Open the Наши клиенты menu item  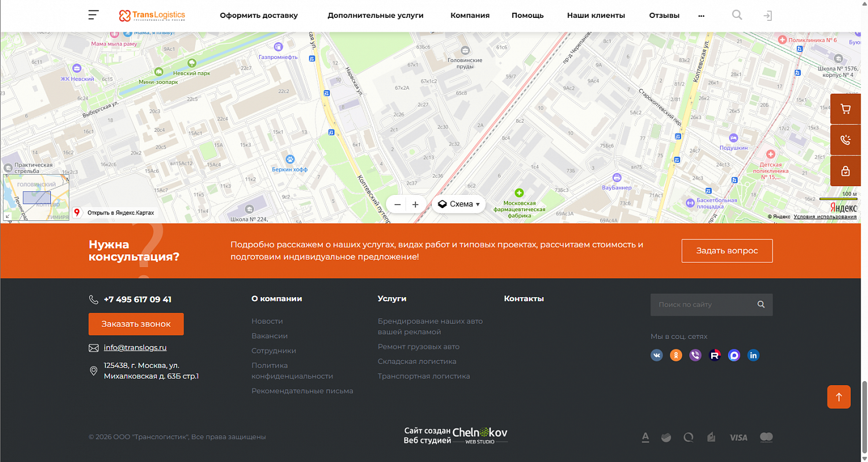coord(596,16)
